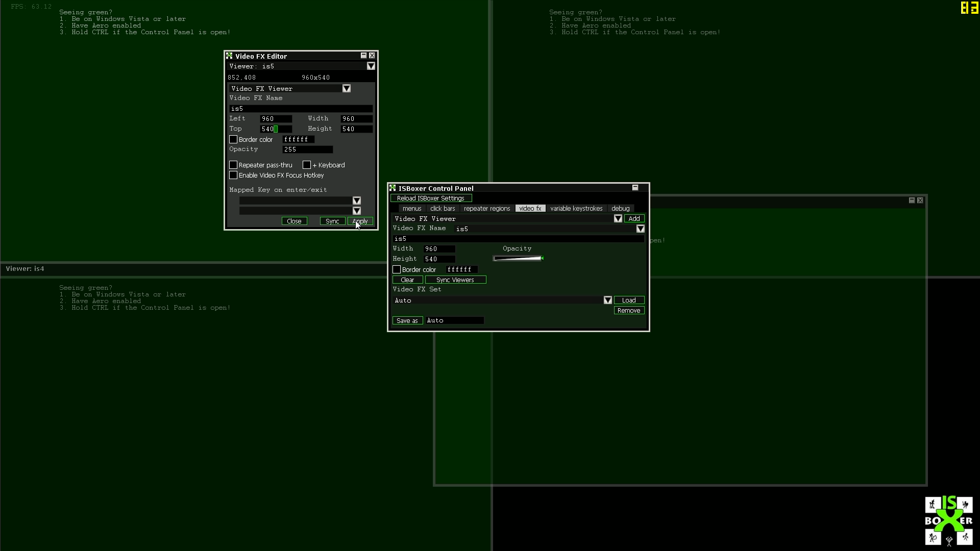980x551 pixels.
Task: Click the ISBoxer logo in the screen corner
Action: [949, 520]
